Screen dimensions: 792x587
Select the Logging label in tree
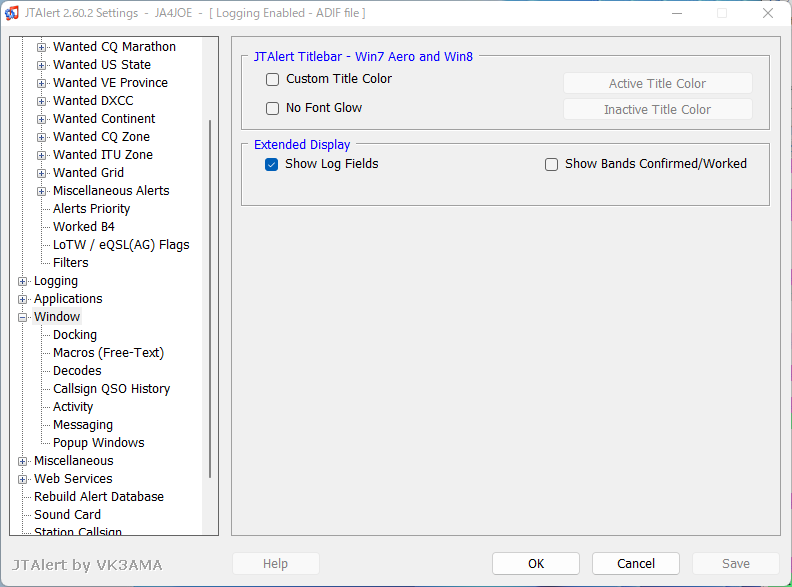click(x=56, y=281)
